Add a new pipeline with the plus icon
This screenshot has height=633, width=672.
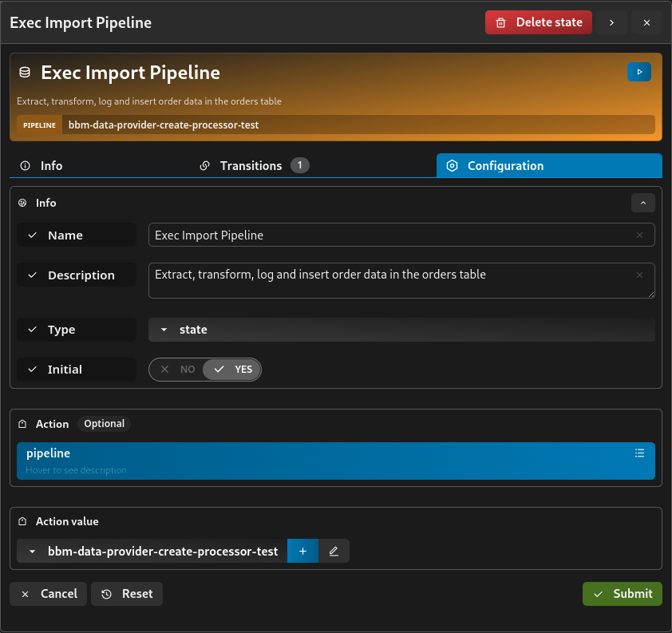302,551
